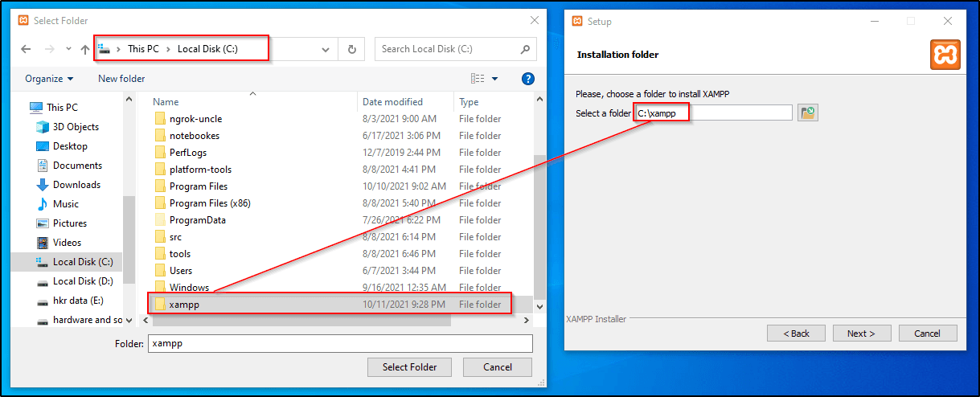This screenshot has height=397, width=980.
Task: Click the Setup window title bar icon
Action: tap(577, 21)
